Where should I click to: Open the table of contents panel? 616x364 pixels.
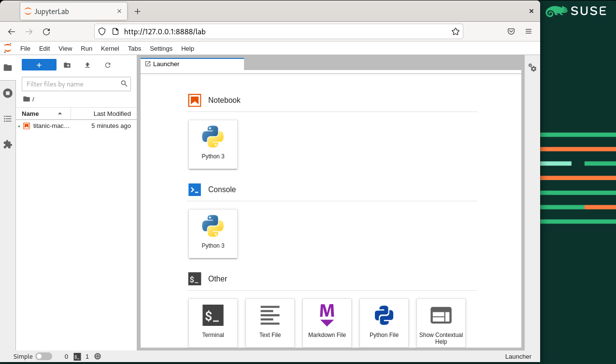(8, 119)
